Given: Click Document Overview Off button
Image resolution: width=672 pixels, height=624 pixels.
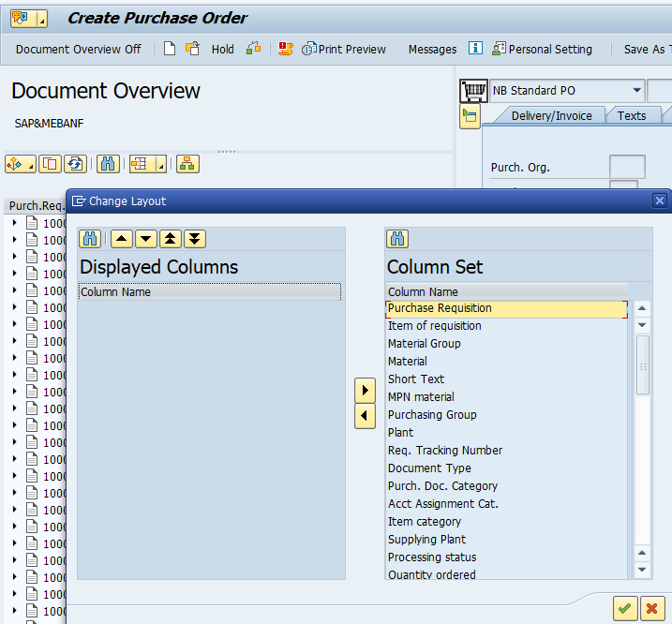Looking at the screenshot, I should 79,49.
